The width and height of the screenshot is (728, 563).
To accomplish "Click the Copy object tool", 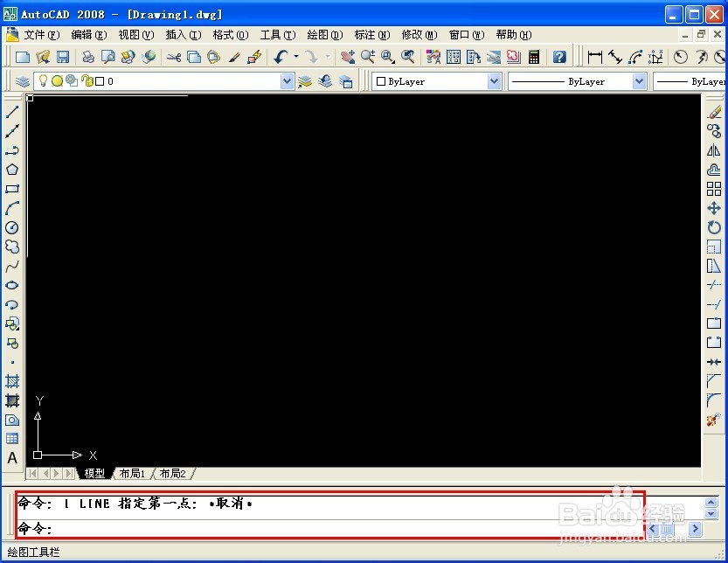I will [x=714, y=131].
